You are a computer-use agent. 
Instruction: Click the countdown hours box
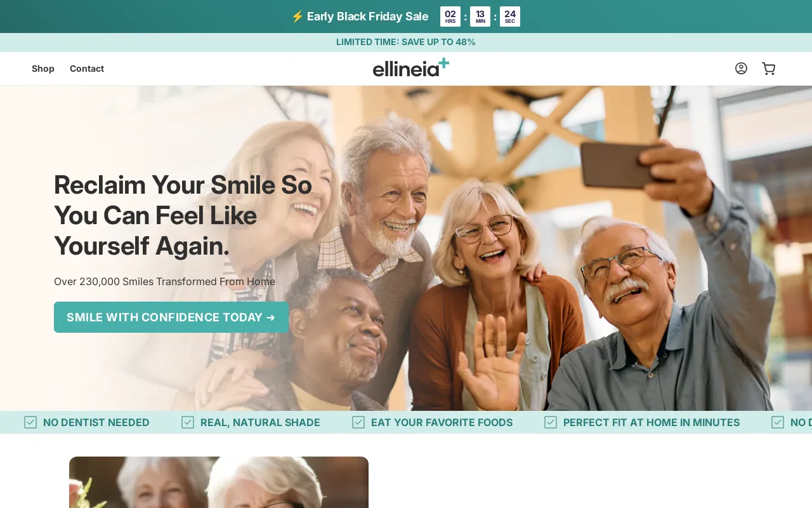tap(450, 17)
